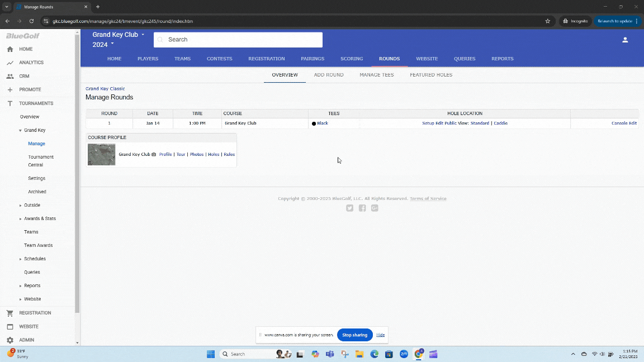
Task: Open Analytics chart icon in sidebar
Action: (10, 63)
